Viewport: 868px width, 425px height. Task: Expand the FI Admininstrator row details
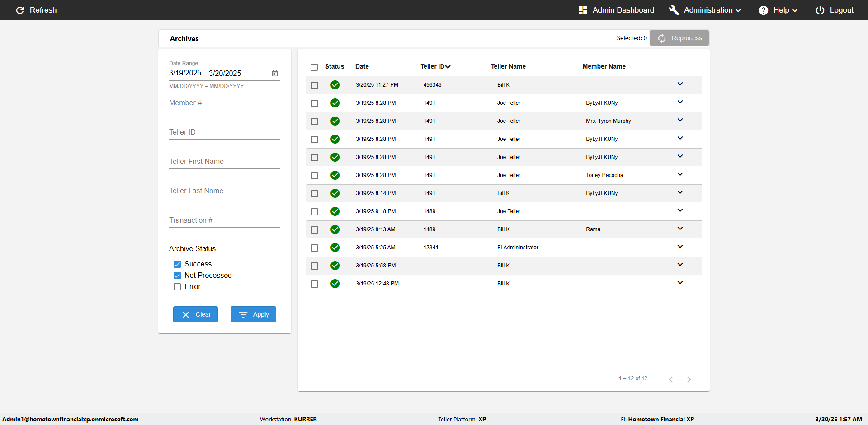point(680,247)
